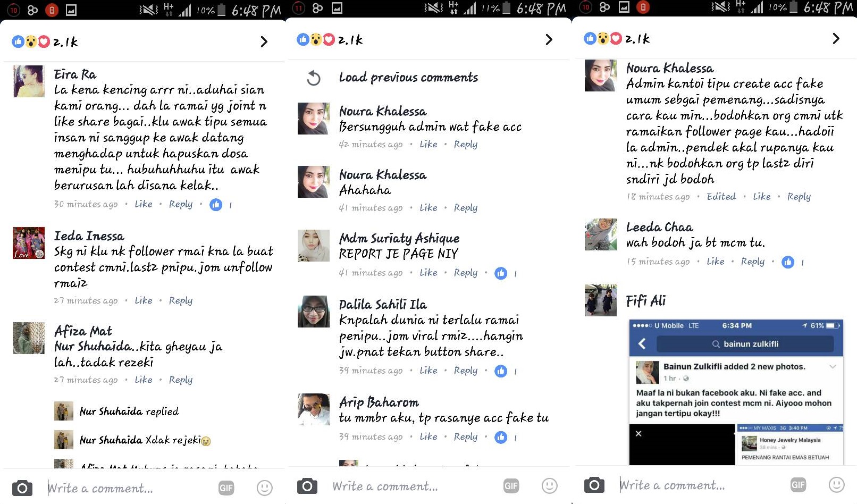Expand reactions list arrow in left panel
The height and width of the screenshot is (504, 857).
264,41
